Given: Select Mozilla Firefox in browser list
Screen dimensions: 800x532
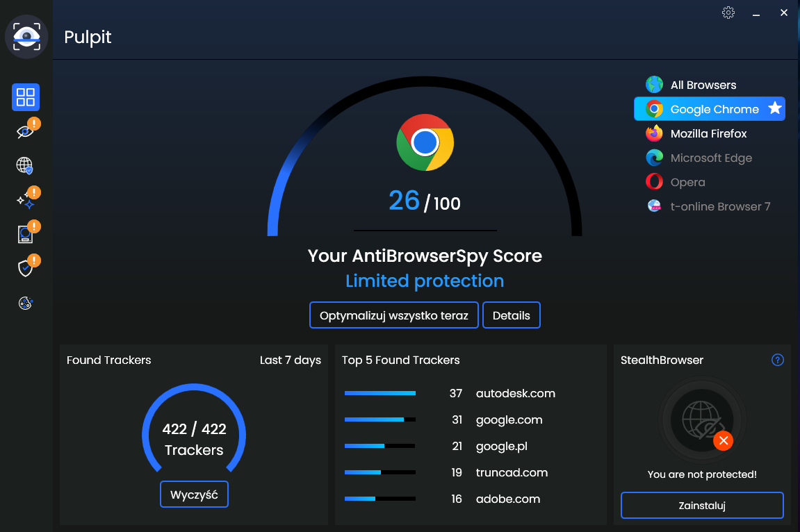Looking at the screenshot, I should coord(709,133).
